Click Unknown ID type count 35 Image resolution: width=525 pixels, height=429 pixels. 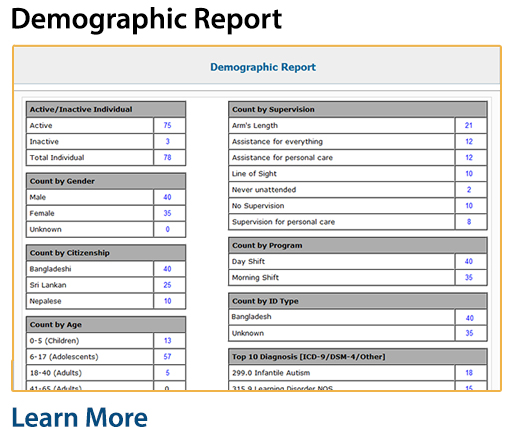(x=469, y=333)
